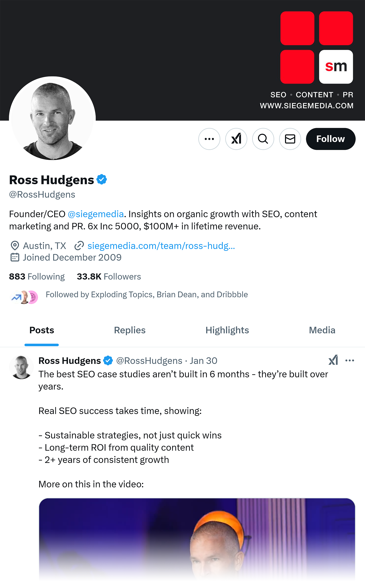
Task: Switch to the Media tab
Action: click(322, 330)
